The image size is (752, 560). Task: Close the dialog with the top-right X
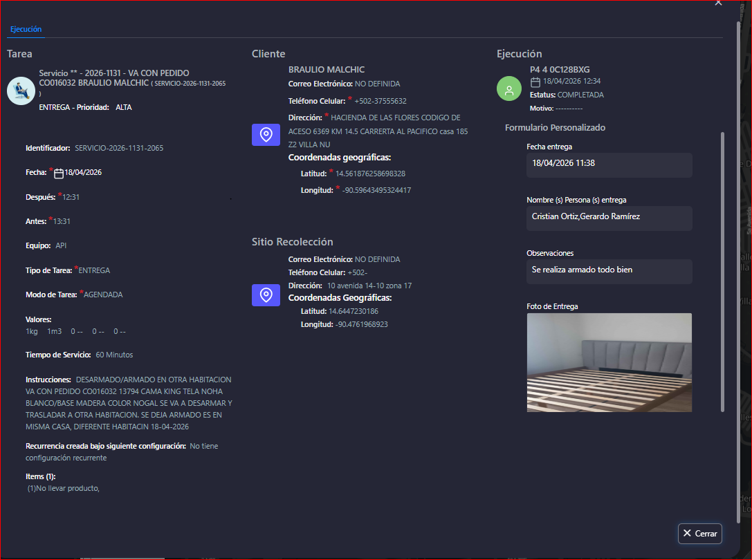click(718, 3)
